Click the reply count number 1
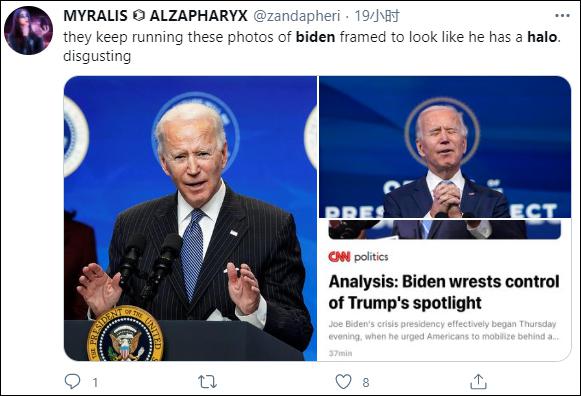581x396 pixels. 95,382
